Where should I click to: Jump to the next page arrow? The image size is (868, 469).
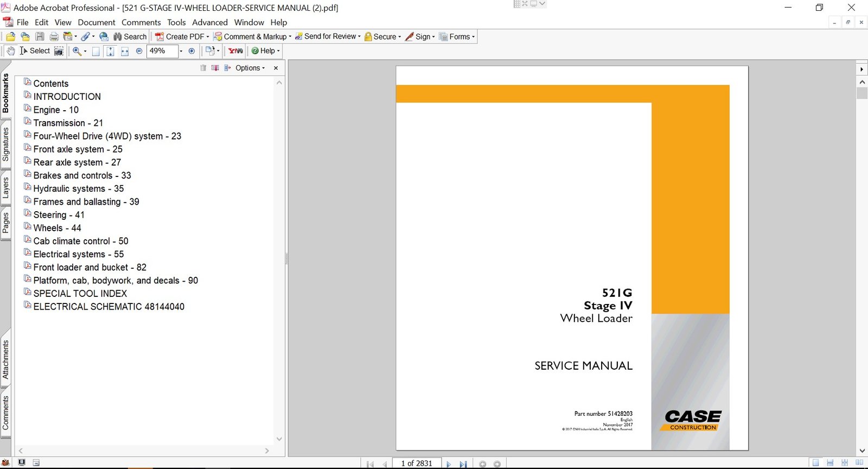point(448,464)
